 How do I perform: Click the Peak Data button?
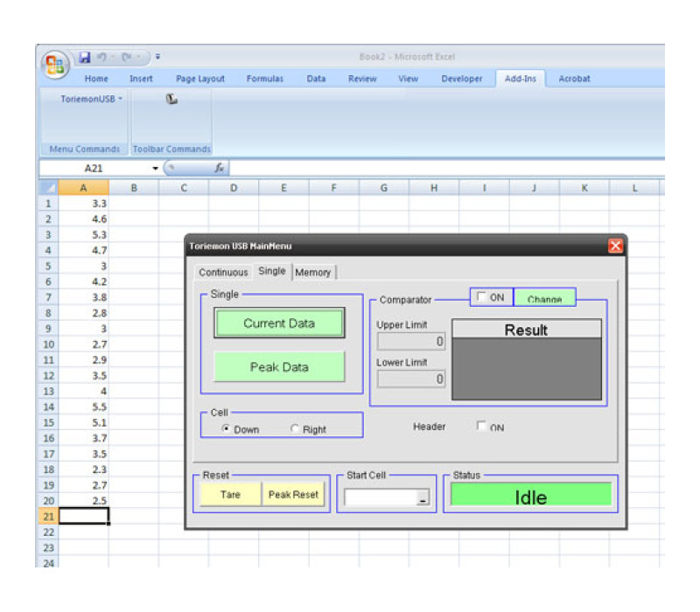click(279, 366)
